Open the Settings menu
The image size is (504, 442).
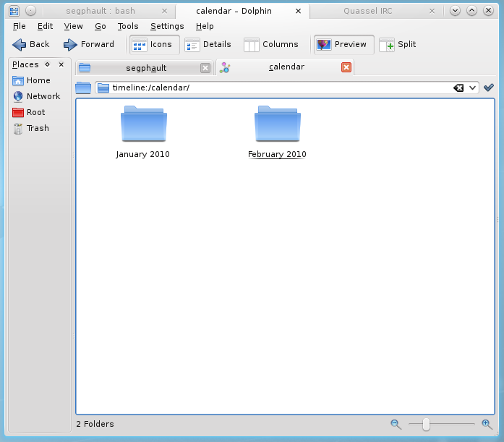pyautogui.click(x=167, y=26)
